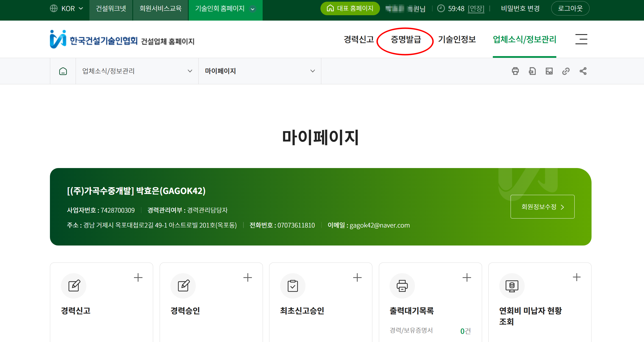The height and width of the screenshot is (342, 644).
Task: Click the 연회비 미납자 현황 조회 card icon
Action: tap(512, 286)
